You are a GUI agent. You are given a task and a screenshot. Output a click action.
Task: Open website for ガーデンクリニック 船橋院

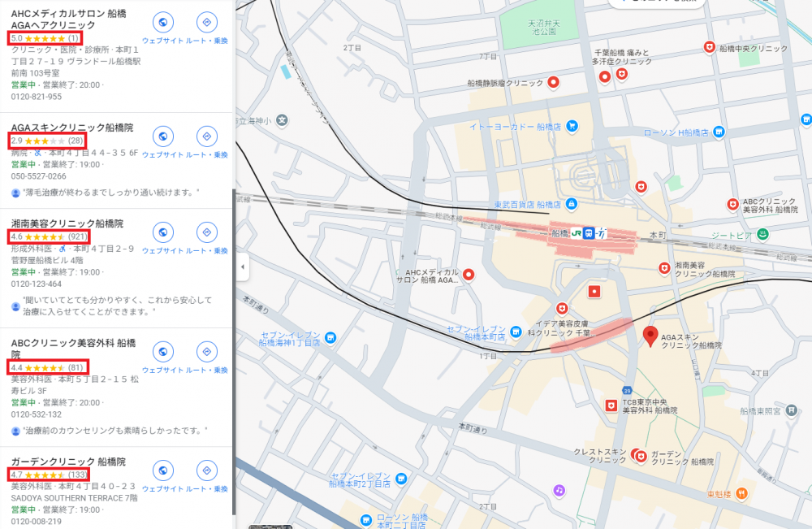tap(162, 470)
